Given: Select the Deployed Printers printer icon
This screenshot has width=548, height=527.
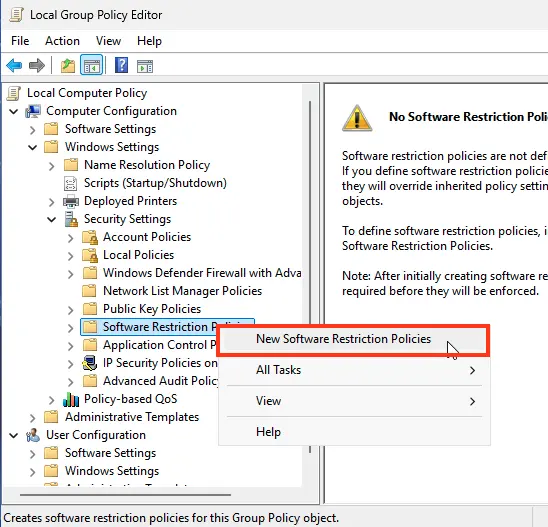Looking at the screenshot, I should click(71, 201).
